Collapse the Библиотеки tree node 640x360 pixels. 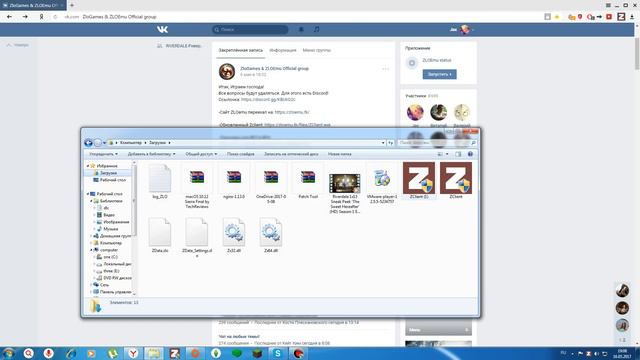point(91,201)
